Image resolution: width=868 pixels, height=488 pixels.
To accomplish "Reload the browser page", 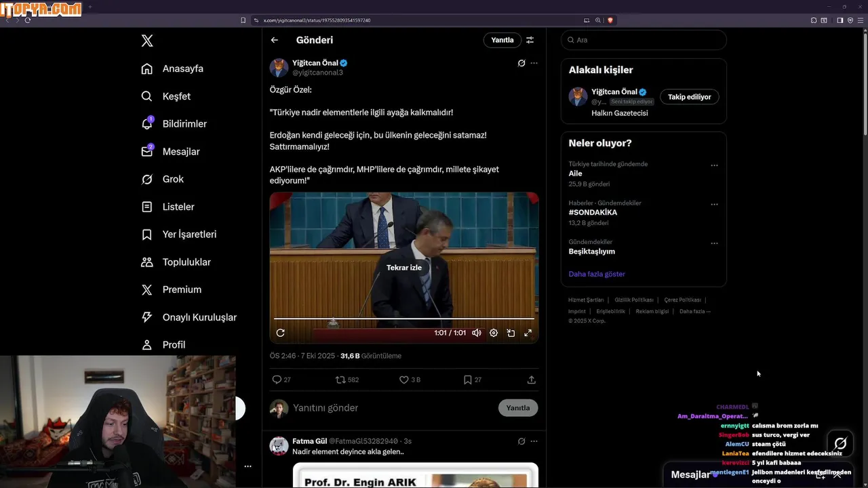I will [27, 20].
